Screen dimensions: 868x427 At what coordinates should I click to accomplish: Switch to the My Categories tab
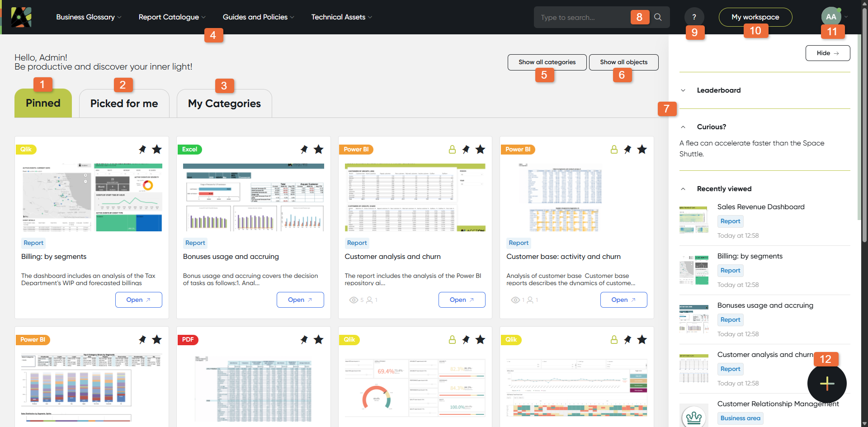[224, 103]
